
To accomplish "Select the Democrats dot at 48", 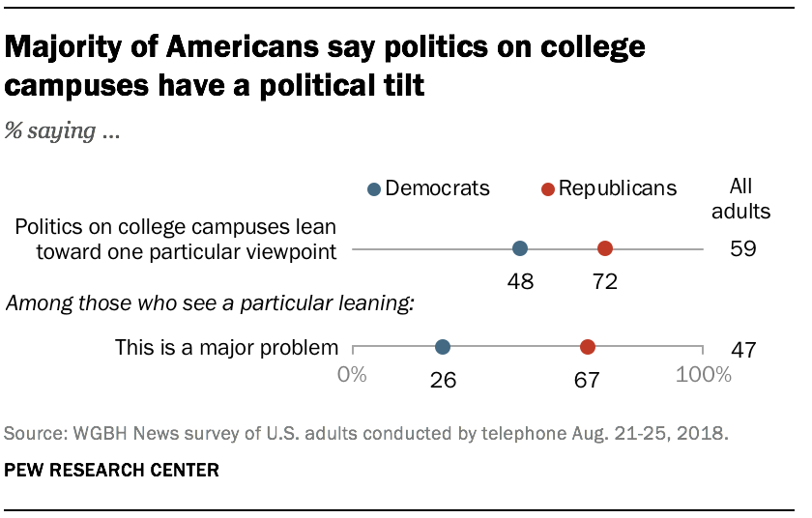I will (520, 249).
